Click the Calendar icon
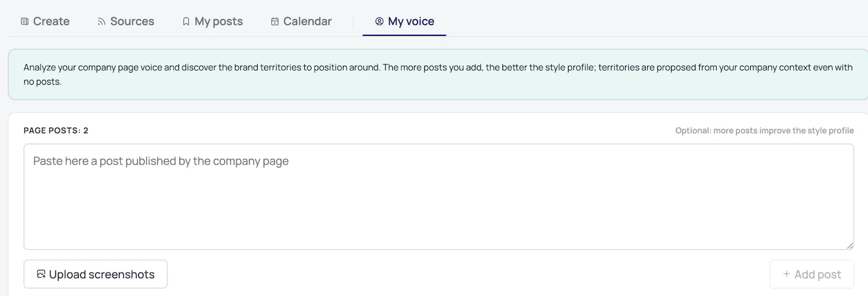Image resolution: width=868 pixels, height=296 pixels. [x=275, y=21]
